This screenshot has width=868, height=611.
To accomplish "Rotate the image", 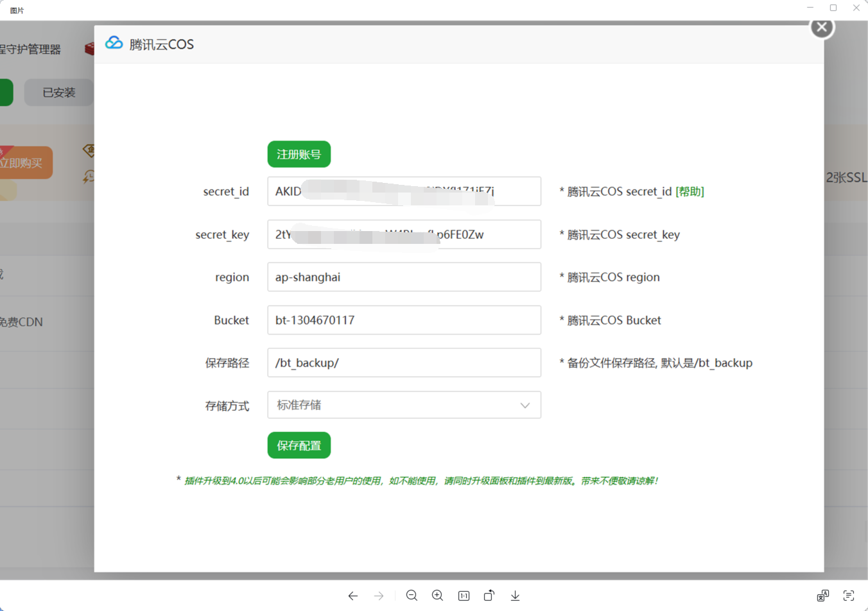I will coord(489,596).
